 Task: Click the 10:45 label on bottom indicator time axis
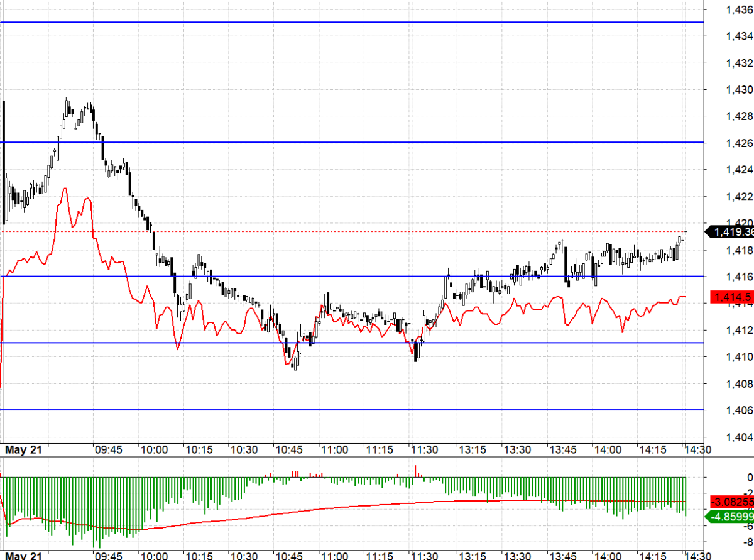[x=289, y=556]
